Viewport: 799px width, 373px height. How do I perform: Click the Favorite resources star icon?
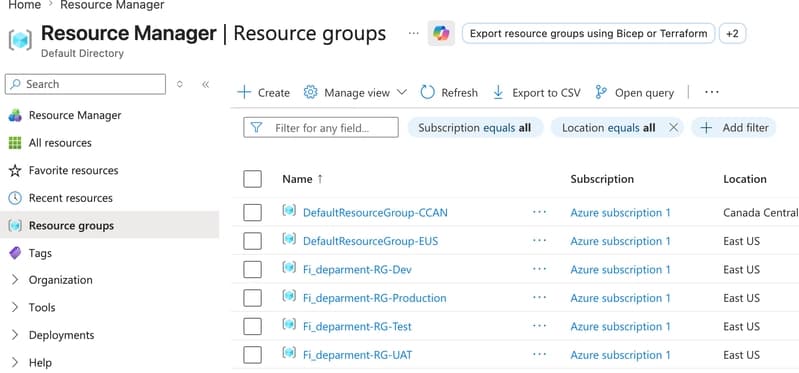coord(15,171)
